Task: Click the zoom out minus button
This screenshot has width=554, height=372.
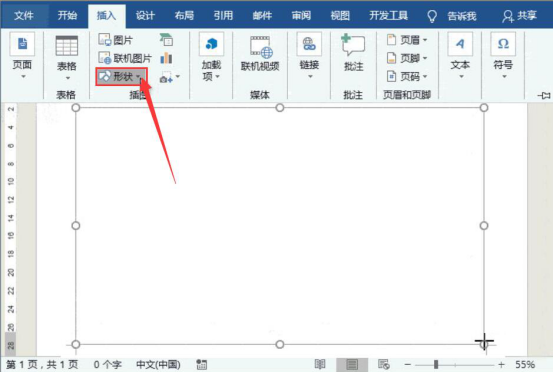Action: click(x=408, y=364)
